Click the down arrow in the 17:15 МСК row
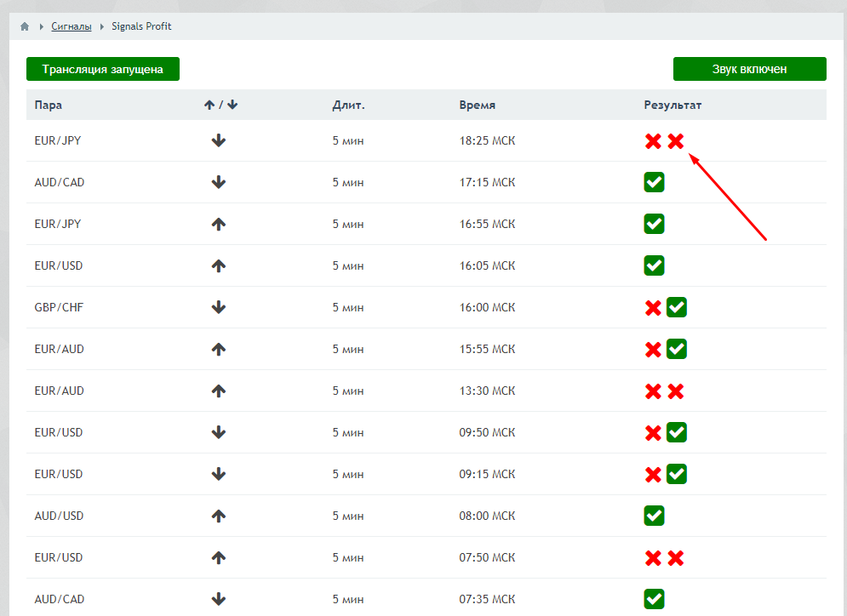Screen dimensions: 847x616 click(x=218, y=182)
